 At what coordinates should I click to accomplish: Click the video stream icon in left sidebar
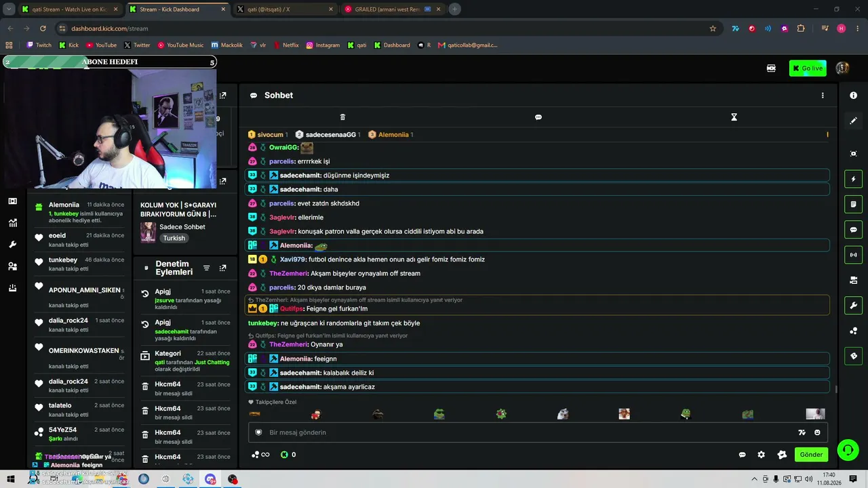click(12, 201)
